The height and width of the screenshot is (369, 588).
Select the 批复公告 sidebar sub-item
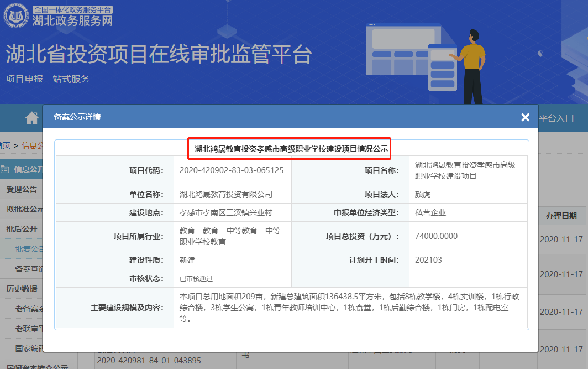[29, 249]
